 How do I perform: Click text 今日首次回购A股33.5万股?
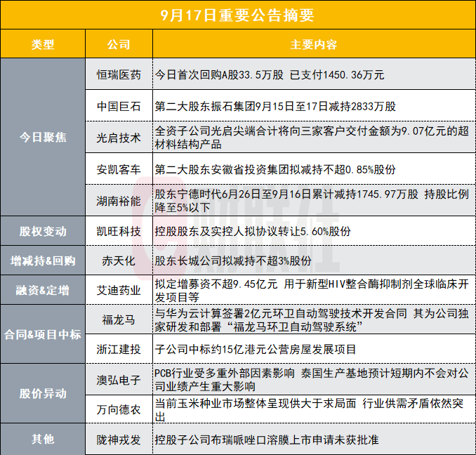point(219,74)
